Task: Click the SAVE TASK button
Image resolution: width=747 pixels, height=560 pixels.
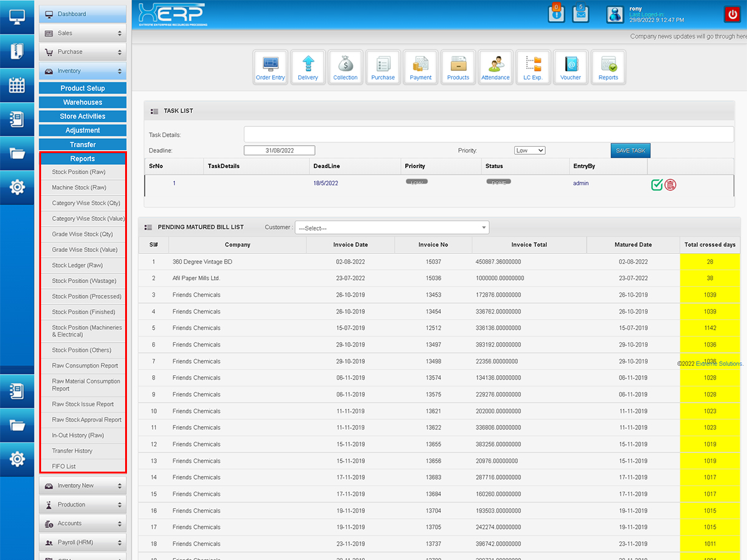Action: point(630,151)
